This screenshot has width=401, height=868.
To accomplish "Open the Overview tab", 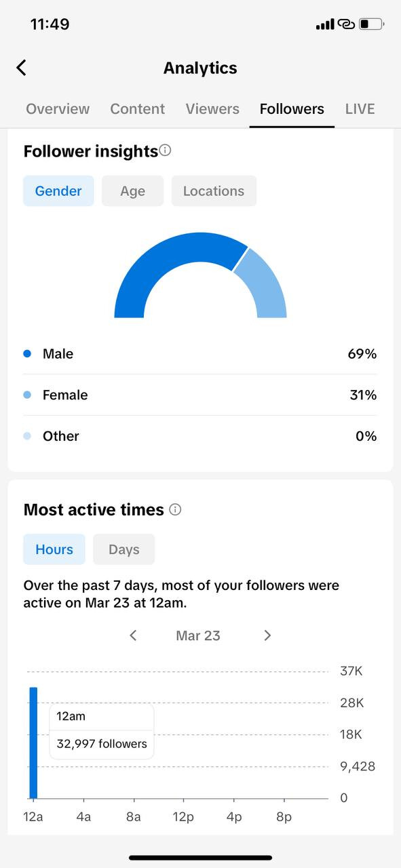I will coord(58,109).
